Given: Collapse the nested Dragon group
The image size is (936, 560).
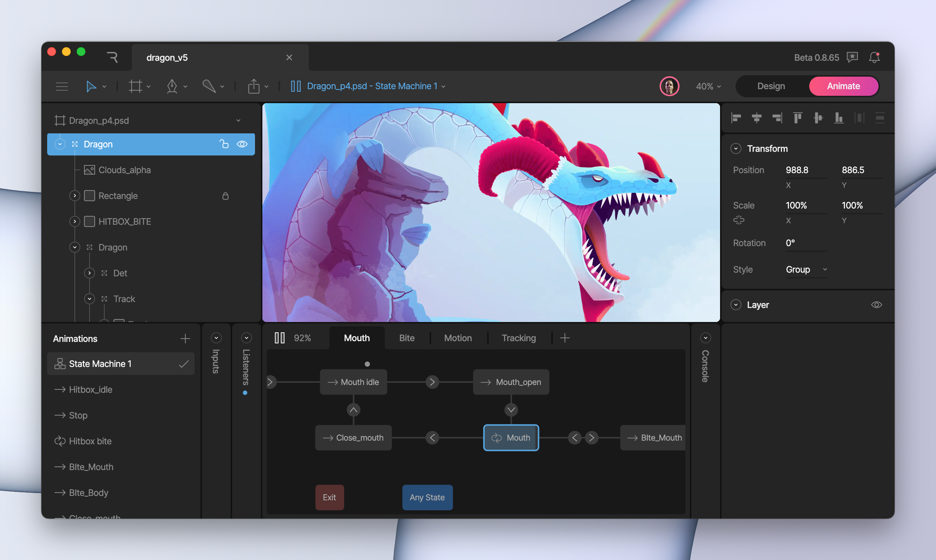Looking at the screenshot, I should coord(75,247).
